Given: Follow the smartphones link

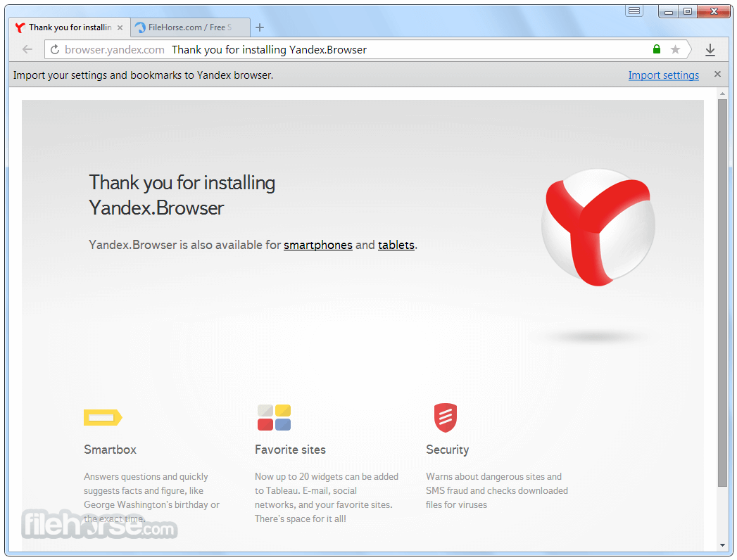Looking at the screenshot, I should [x=317, y=245].
